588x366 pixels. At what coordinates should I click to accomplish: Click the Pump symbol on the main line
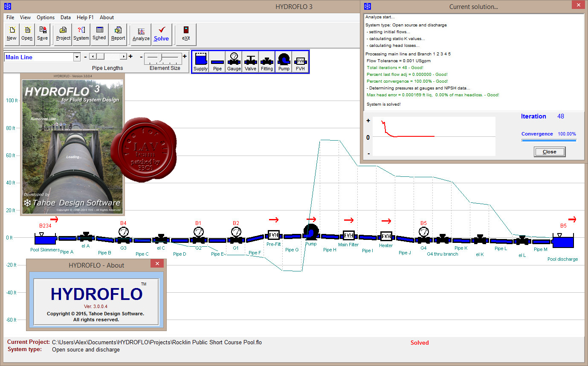click(311, 233)
